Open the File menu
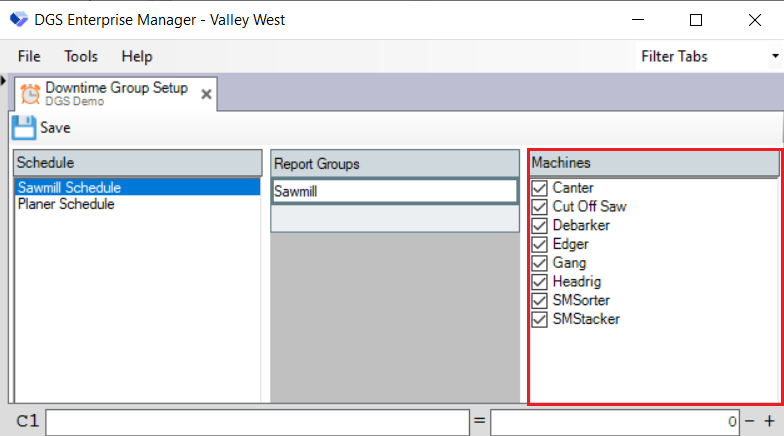Screen dimensions: 784x436 click(29, 57)
